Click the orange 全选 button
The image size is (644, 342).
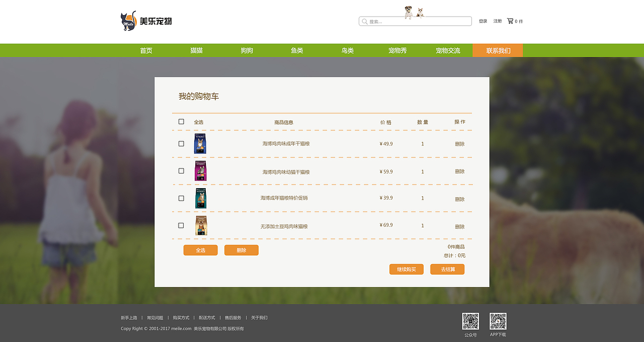pyautogui.click(x=200, y=250)
